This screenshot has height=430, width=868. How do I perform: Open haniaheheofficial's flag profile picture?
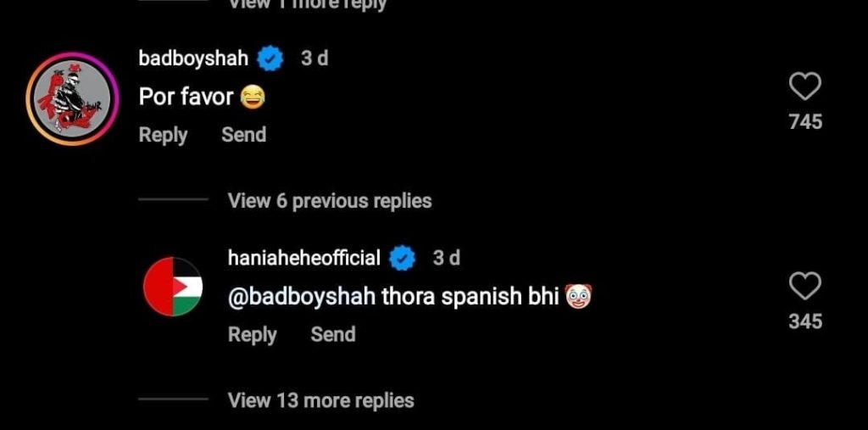pyautogui.click(x=173, y=287)
